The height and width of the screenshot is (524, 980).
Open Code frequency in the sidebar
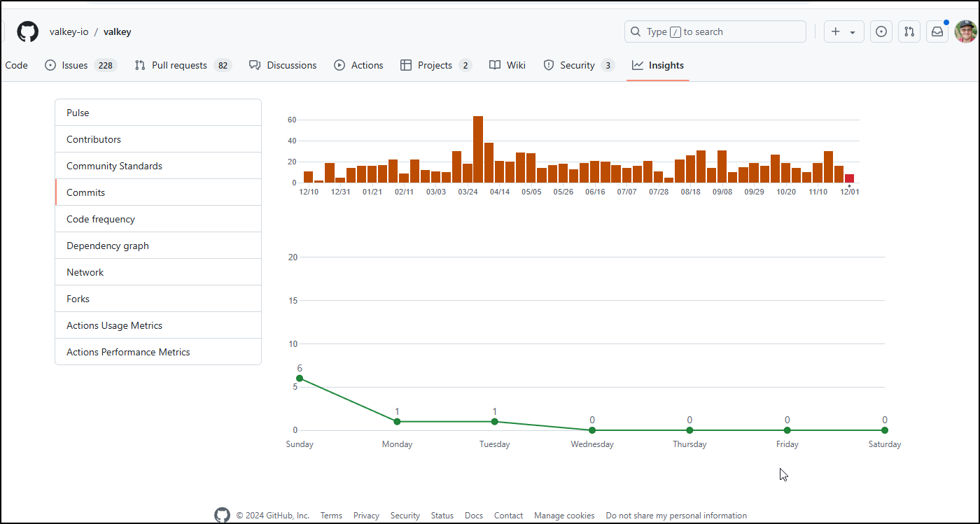pos(158,219)
